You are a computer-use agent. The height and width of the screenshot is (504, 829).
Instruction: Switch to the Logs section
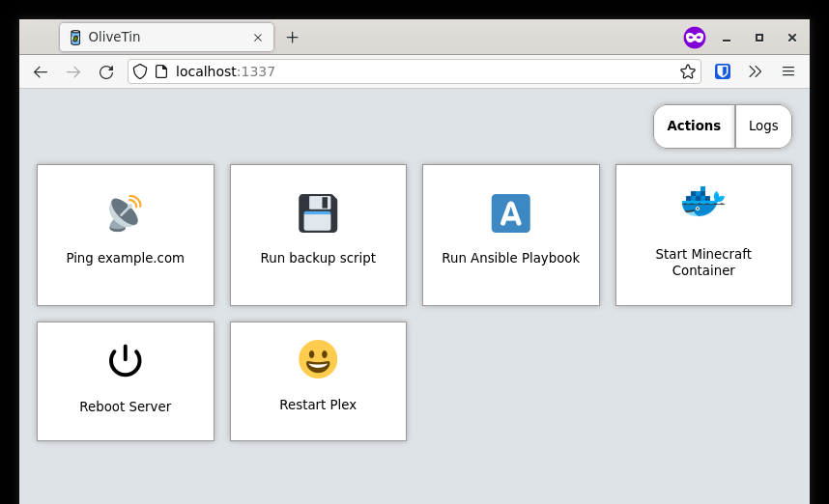click(763, 126)
